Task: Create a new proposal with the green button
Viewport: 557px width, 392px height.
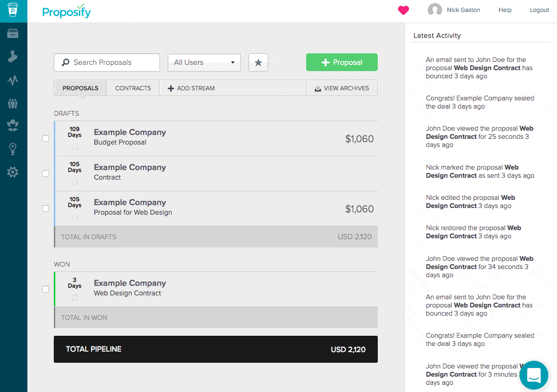Action: coord(342,62)
